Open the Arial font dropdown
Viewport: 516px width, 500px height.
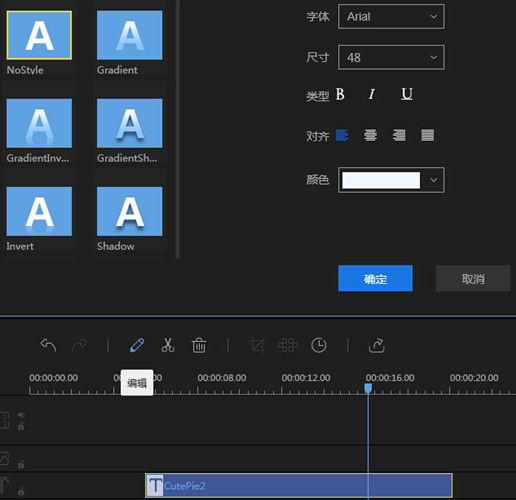tap(391, 16)
